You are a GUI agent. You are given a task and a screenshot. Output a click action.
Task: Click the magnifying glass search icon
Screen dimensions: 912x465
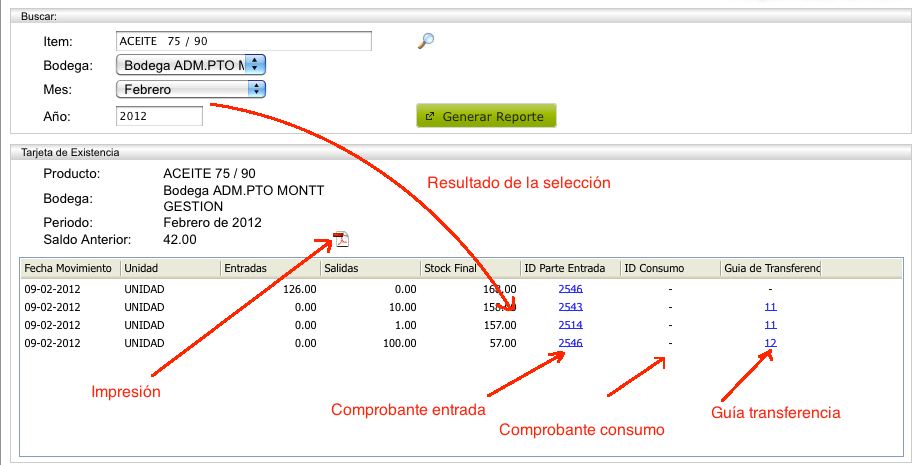tap(426, 41)
